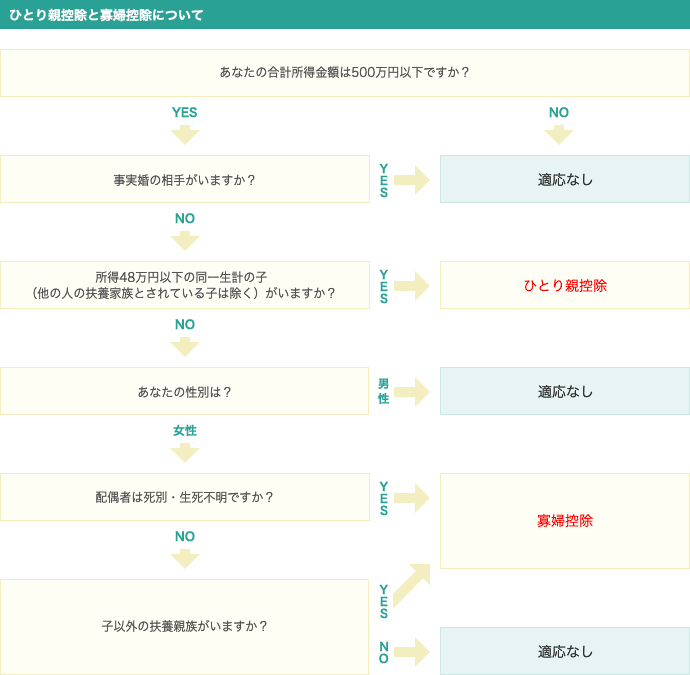Click the あなたの性別は question box
Screen dimensions: 690x675
tap(185, 392)
